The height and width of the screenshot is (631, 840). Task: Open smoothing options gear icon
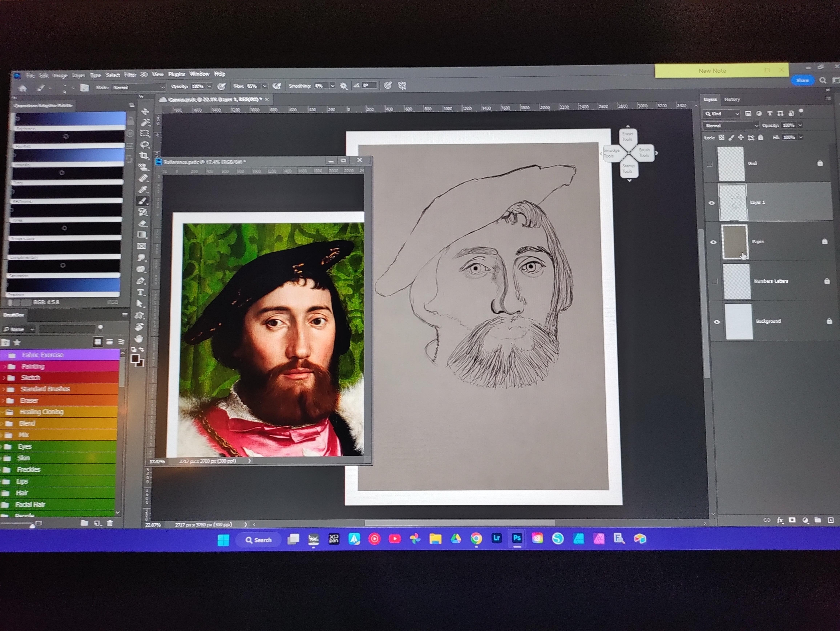click(344, 86)
